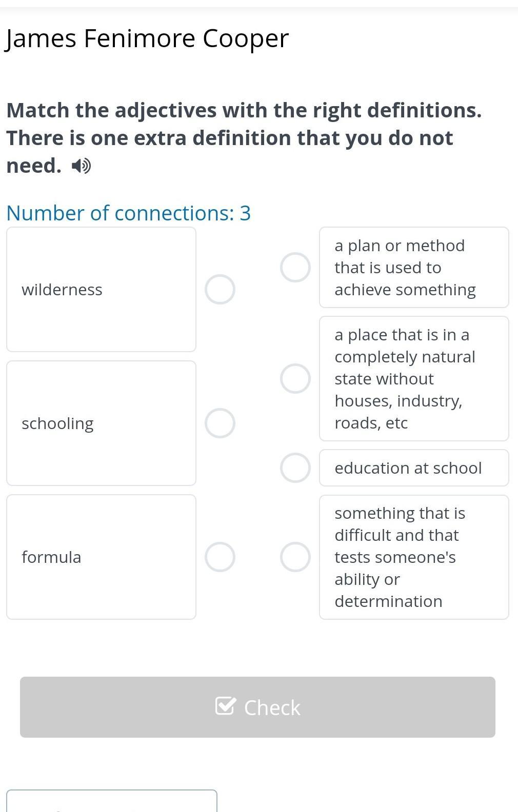Select the connector circle beside formula
The image size is (518, 812).
tap(220, 557)
